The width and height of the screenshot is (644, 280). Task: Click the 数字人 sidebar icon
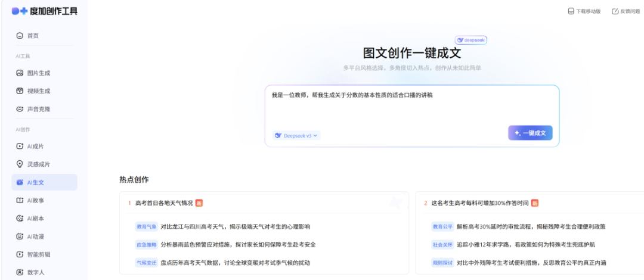(x=19, y=272)
